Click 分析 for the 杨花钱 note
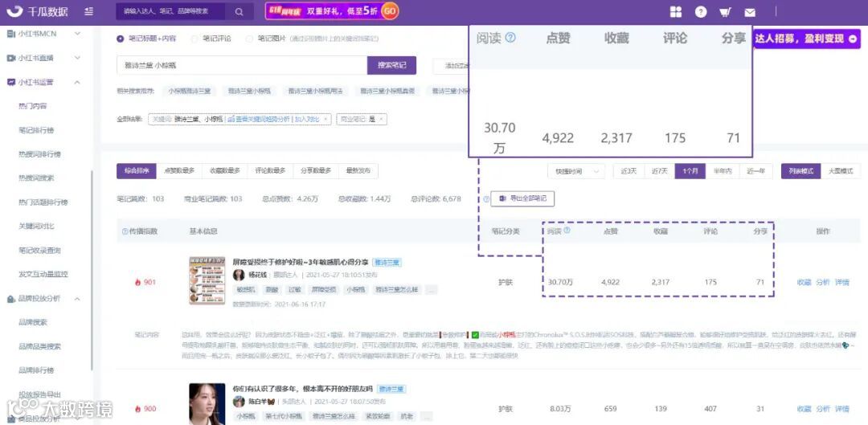 click(x=823, y=282)
